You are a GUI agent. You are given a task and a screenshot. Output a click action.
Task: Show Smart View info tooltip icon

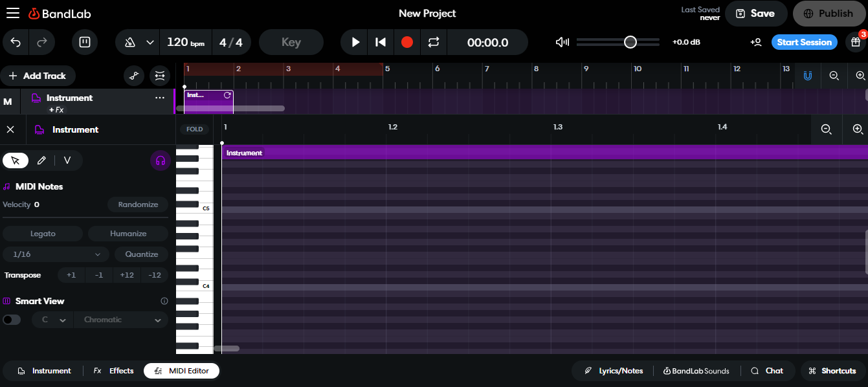[x=164, y=301]
